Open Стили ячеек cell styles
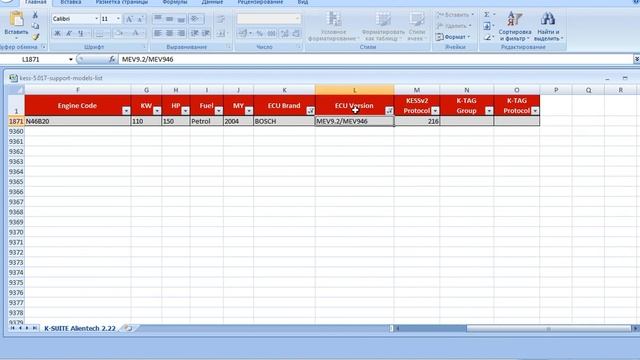640x360 pixels. tap(416, 26)
